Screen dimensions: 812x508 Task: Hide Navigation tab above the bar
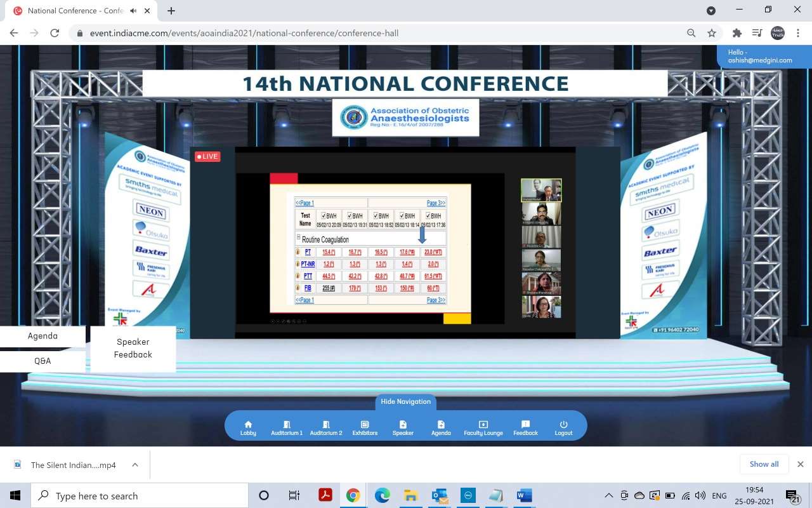tap(405, 401)
